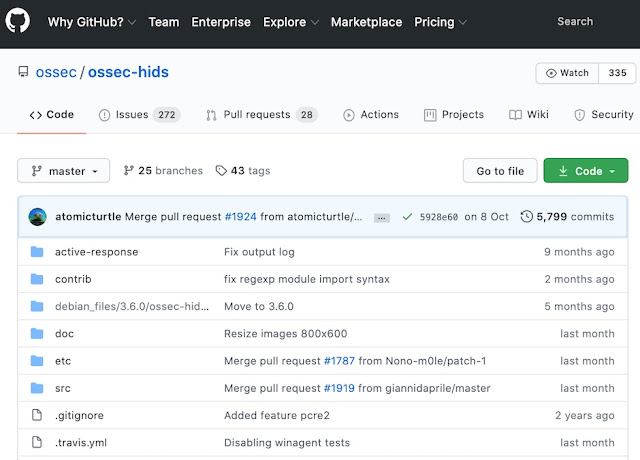Image resolution: width=640 pixels, height=460 pixels.
Task: Expand the Explore menu
Action: point(291,22)
